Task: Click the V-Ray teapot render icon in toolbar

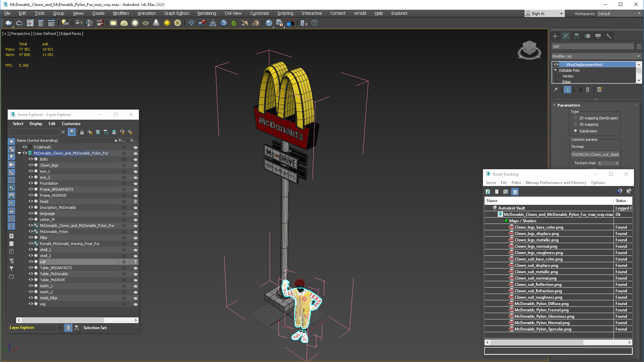Action: click(8, 23)
